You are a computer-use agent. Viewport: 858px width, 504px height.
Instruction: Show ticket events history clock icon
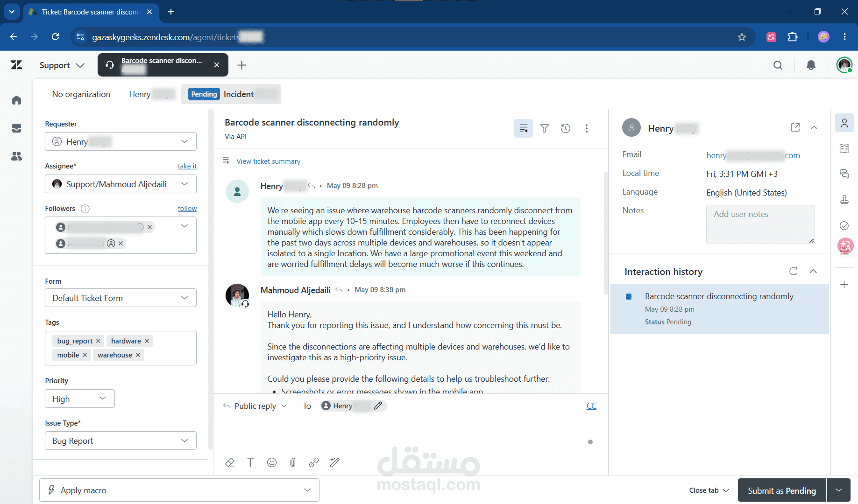coord(566,128)
